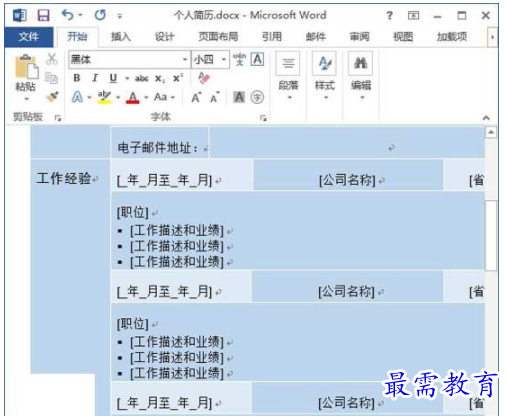Toggle Strikethrough (abc) formatting
506x416 pixels.
142,79
